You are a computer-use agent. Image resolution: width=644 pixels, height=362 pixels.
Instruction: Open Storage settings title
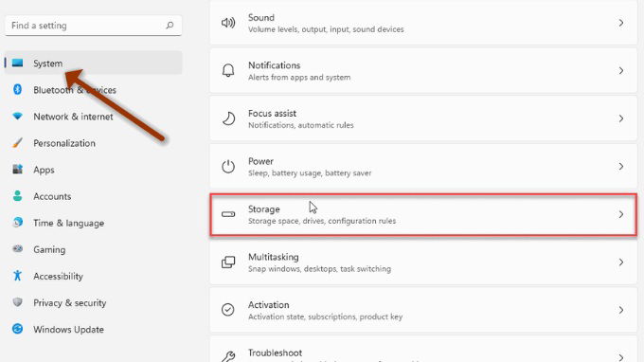pos(264,209)
